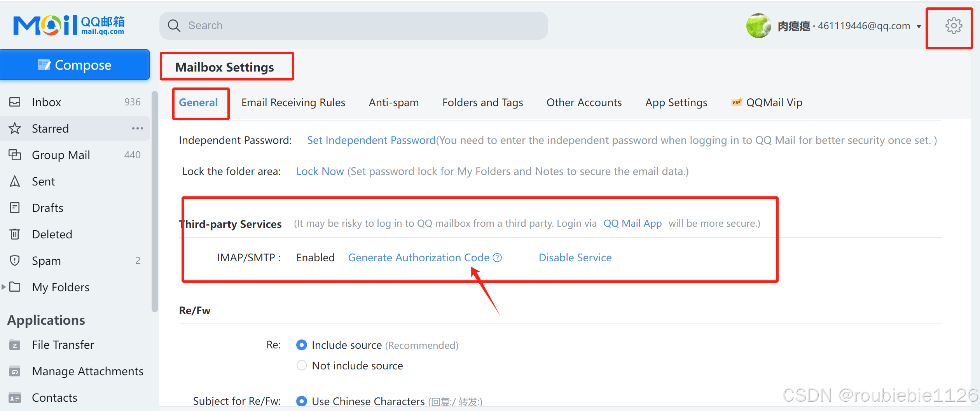
Task: Open Other Accounts tab
Action: coord(584,102)
